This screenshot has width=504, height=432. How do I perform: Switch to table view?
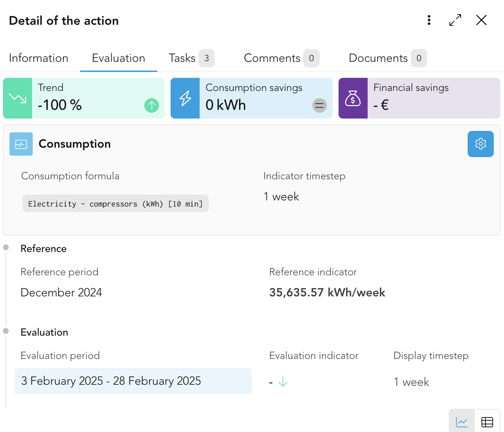[x=487, y=422]
